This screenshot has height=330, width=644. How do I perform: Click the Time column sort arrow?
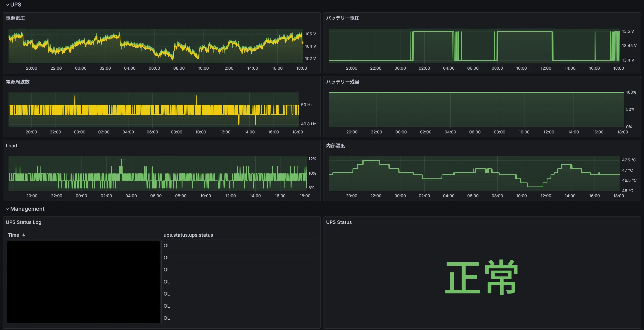pos(24,235)
